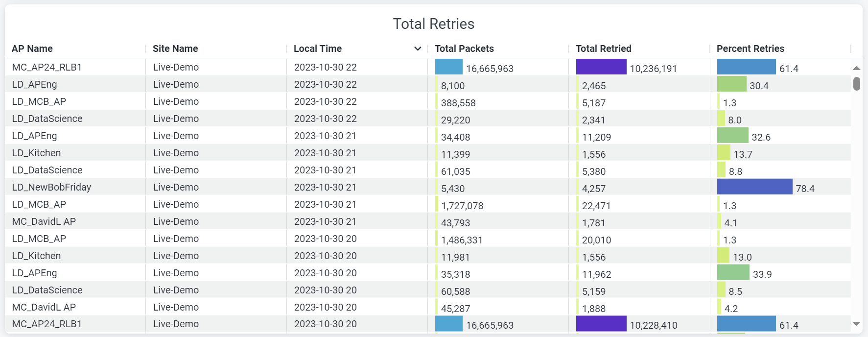Click the Percent Retries column header
Image resolution: width=868 pixels, height=337 pixels.
(x=750, y=48)
